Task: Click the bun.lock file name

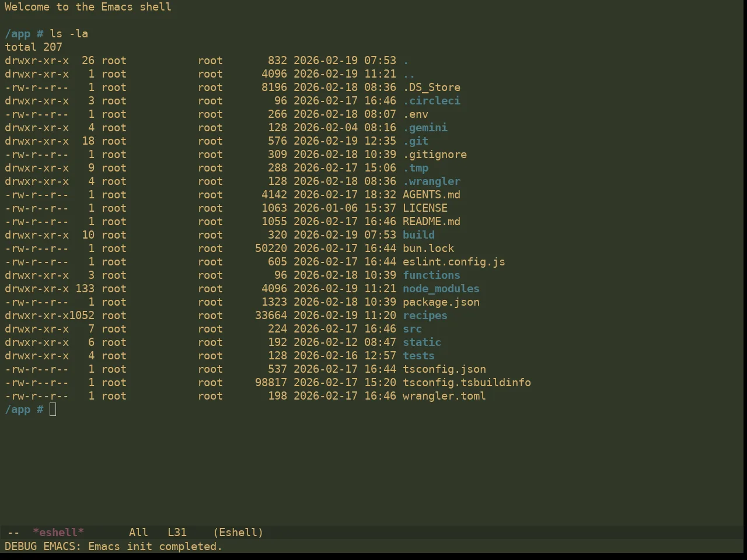Action: point(428,249)
